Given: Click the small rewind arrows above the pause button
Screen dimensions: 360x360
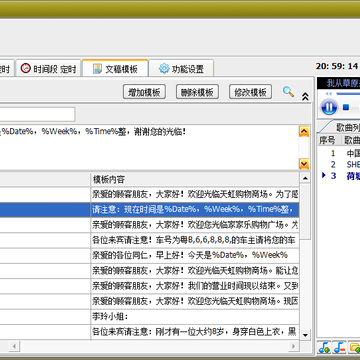Looking at the screenshot, I should pos(329,94).
